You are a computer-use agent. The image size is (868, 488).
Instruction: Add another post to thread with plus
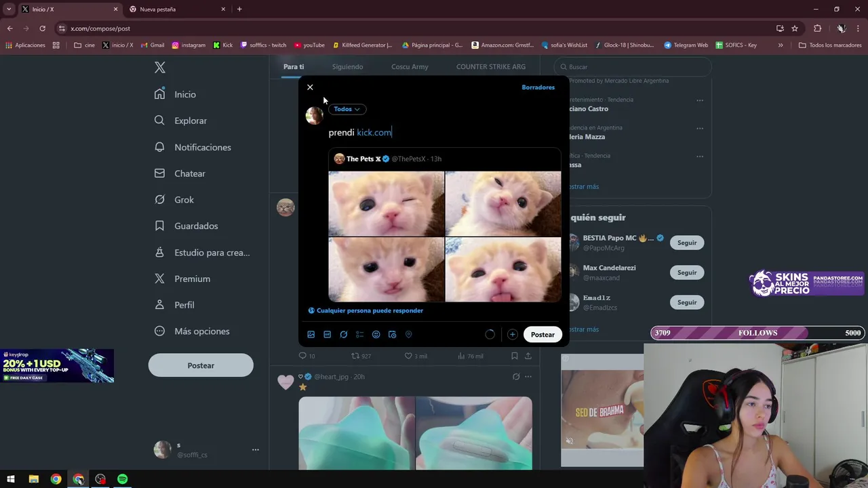tap(513, 334)
